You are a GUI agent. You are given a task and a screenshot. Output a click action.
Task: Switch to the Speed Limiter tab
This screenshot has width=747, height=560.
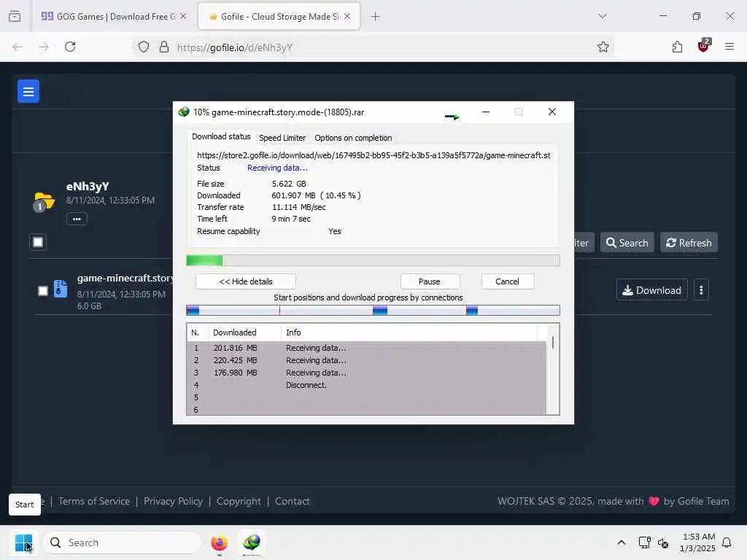pyautogui.click(x=282, y=138)
